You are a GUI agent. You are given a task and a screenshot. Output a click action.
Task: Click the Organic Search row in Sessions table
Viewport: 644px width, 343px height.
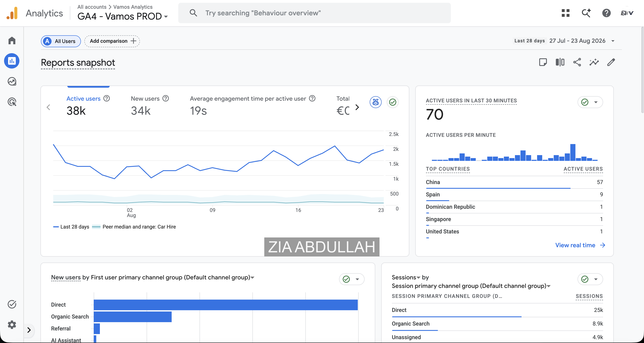(x=497, y=324)
